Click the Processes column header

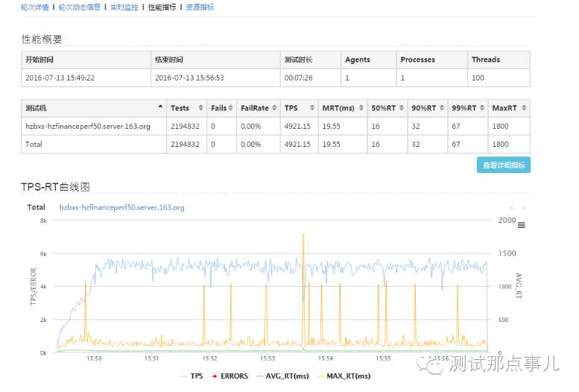pyautogui.click(x=432, y=60)
